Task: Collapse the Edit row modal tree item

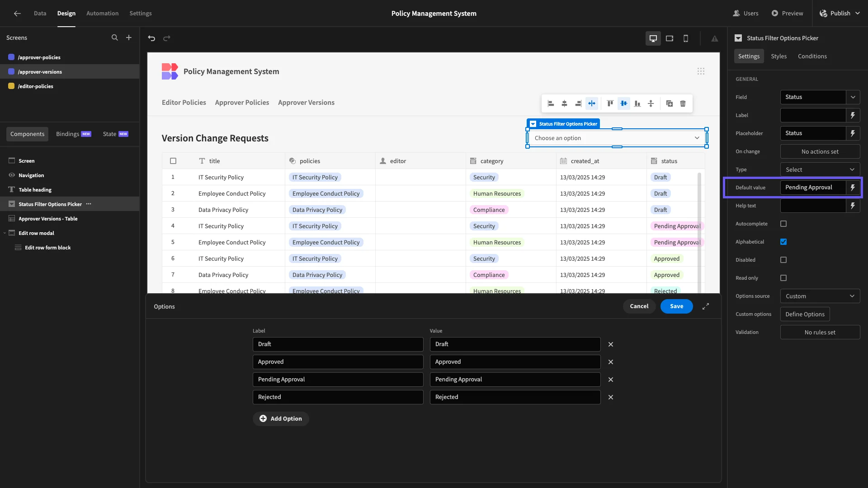Action: click(5, 233)
